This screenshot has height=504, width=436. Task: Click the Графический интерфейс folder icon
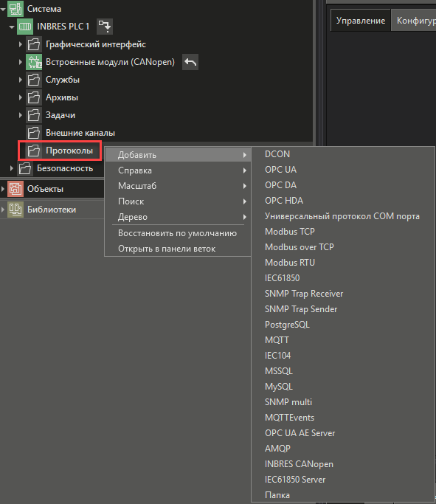point(34,44)
